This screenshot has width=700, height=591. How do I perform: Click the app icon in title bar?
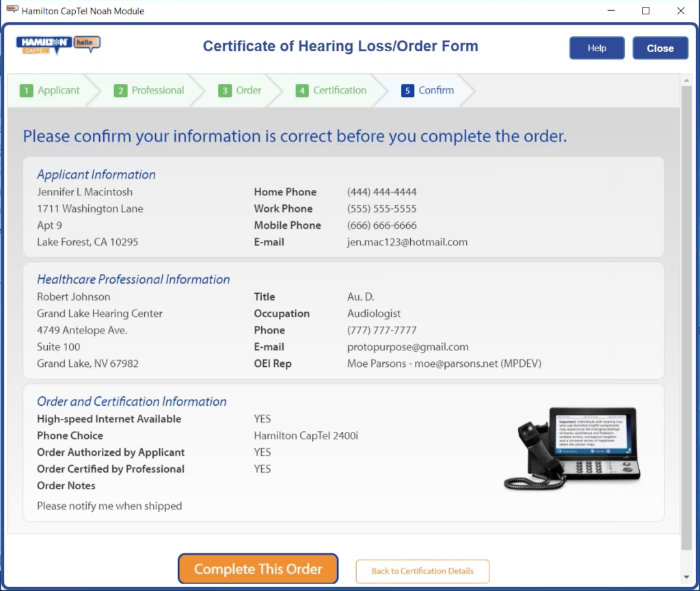point(12,10)
